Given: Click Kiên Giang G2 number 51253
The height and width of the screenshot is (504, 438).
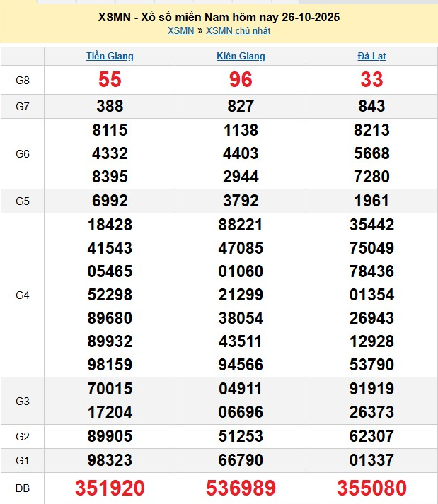Looking at the screenshot, I should 241,436.
